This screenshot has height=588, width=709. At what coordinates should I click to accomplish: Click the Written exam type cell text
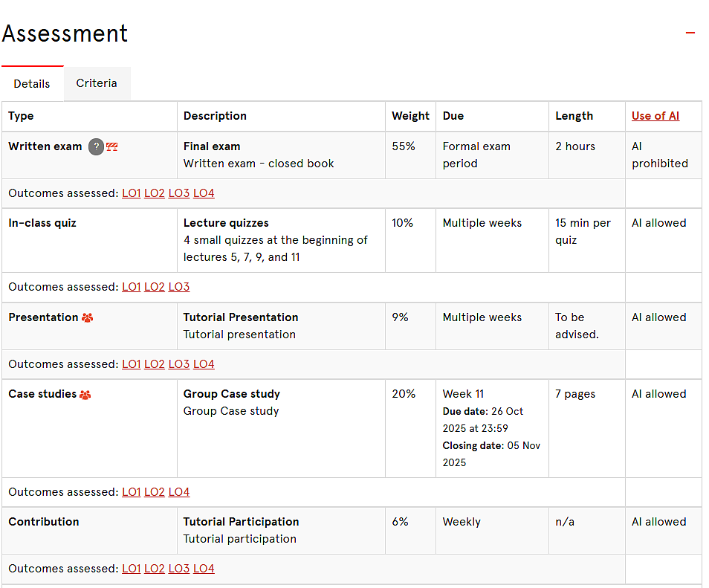(45, 146)
